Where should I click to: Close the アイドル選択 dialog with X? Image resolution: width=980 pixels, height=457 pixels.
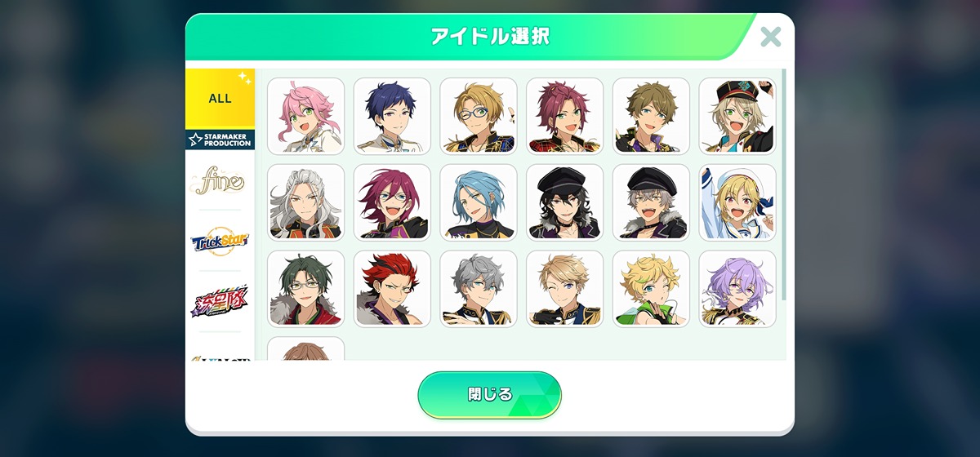[x=770, y=36]
